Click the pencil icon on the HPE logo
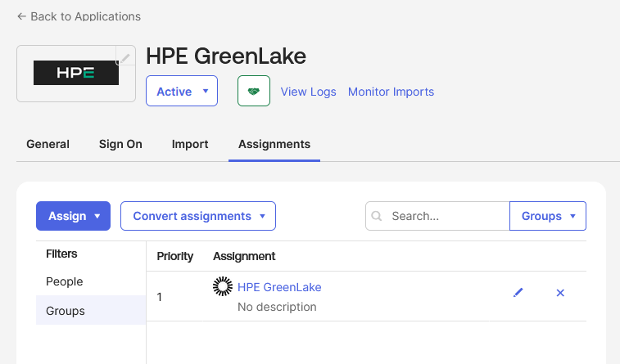Screen dimensions: 620x364 tap(125, 57)
